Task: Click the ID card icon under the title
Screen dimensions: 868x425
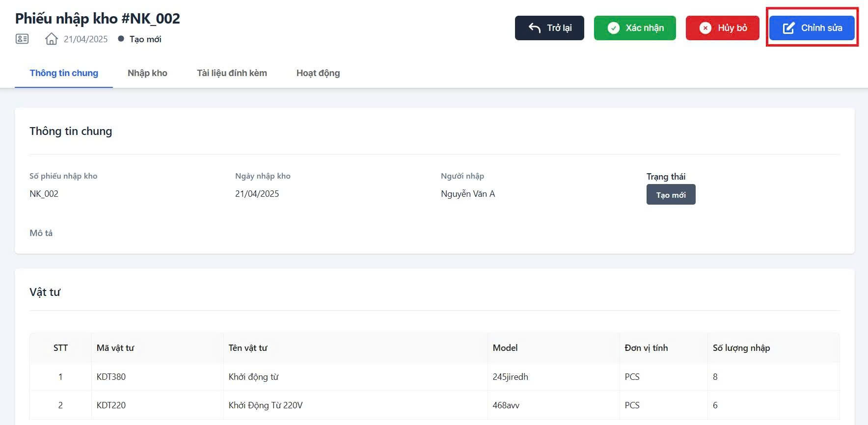Action: point(22,39)
